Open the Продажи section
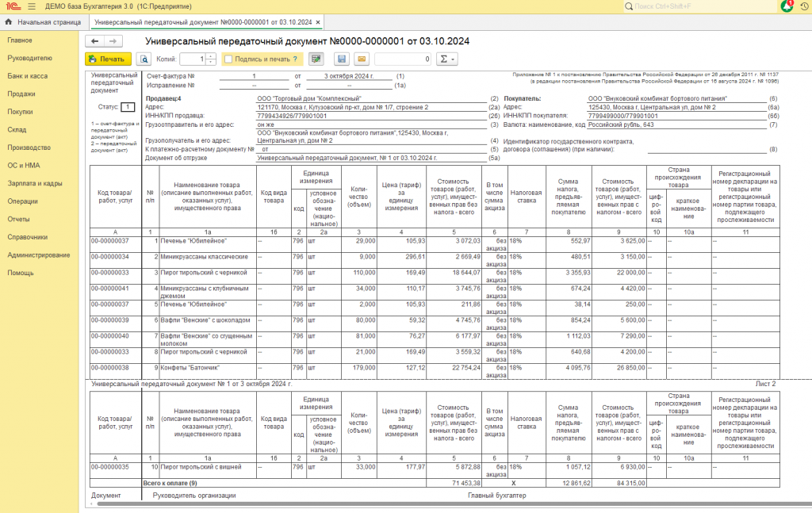Screen dimensions: 812x513 coord(21,94)
